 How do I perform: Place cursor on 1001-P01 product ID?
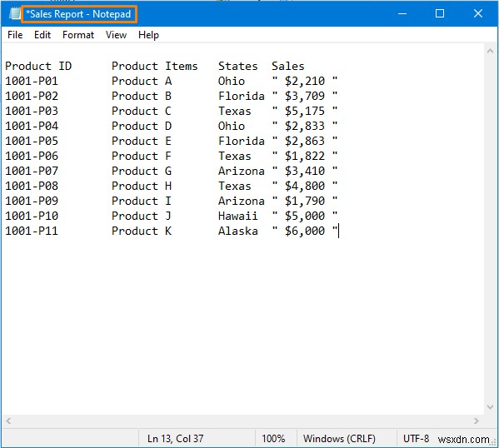tap(32, 81)
